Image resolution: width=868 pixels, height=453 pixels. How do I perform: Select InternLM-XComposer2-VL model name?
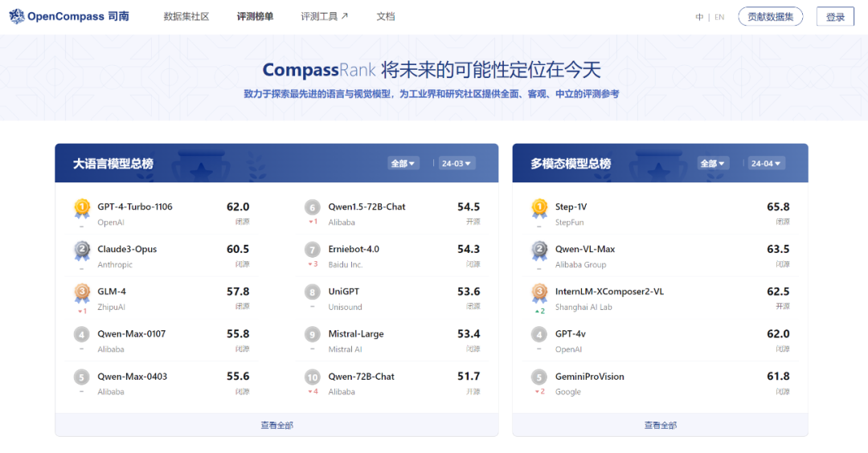pos(609,292)
